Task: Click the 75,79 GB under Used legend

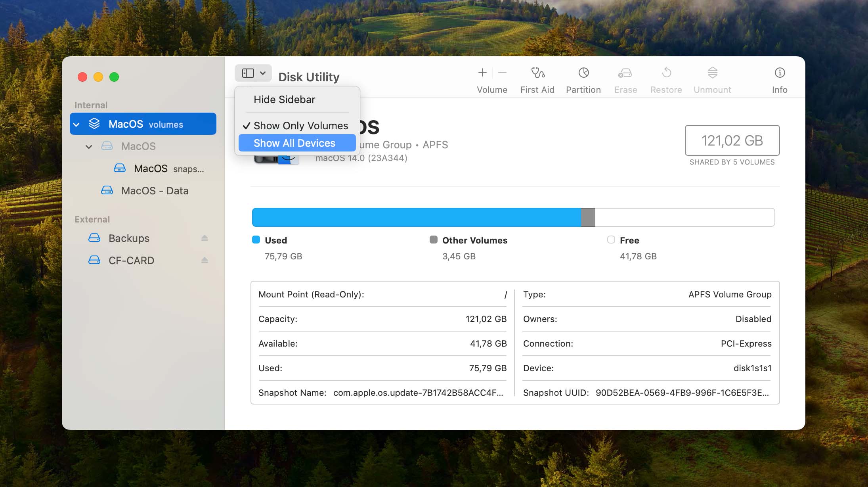Action: point(283,256)
